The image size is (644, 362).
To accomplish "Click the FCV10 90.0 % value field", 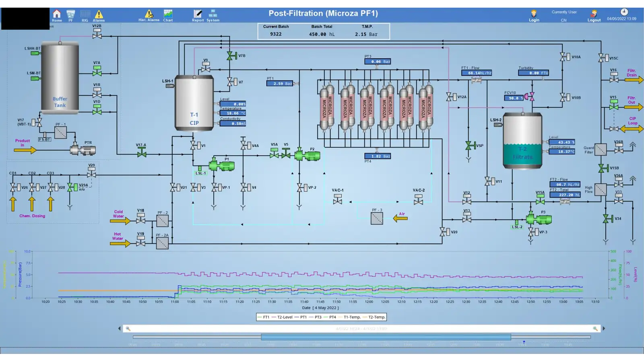I will [514, 98].
